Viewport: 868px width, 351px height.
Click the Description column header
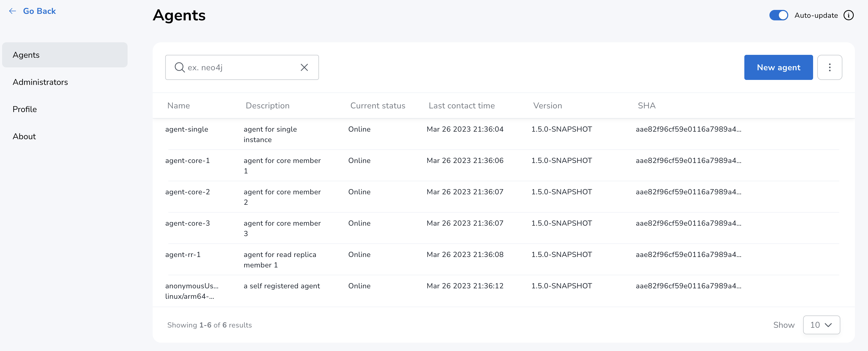click(x=267, y=106)
